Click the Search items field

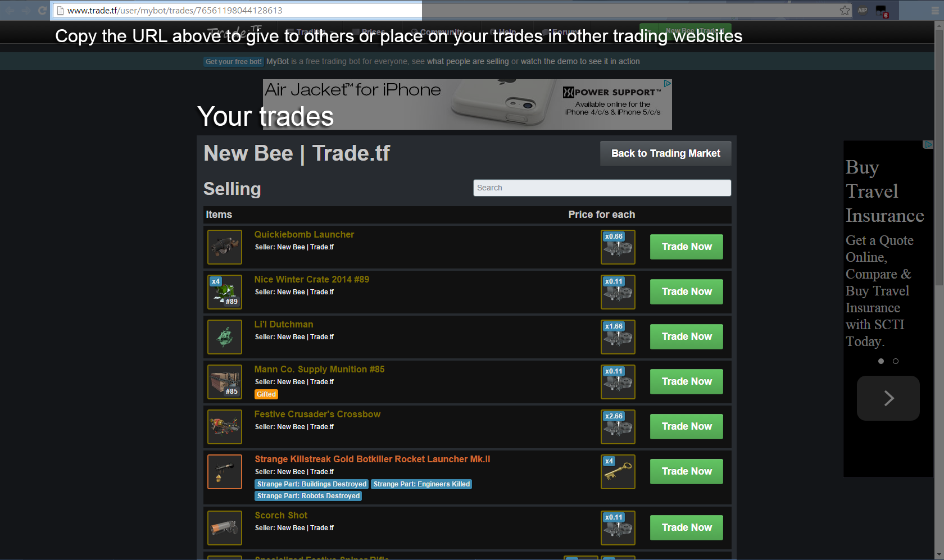pos(602,188)
